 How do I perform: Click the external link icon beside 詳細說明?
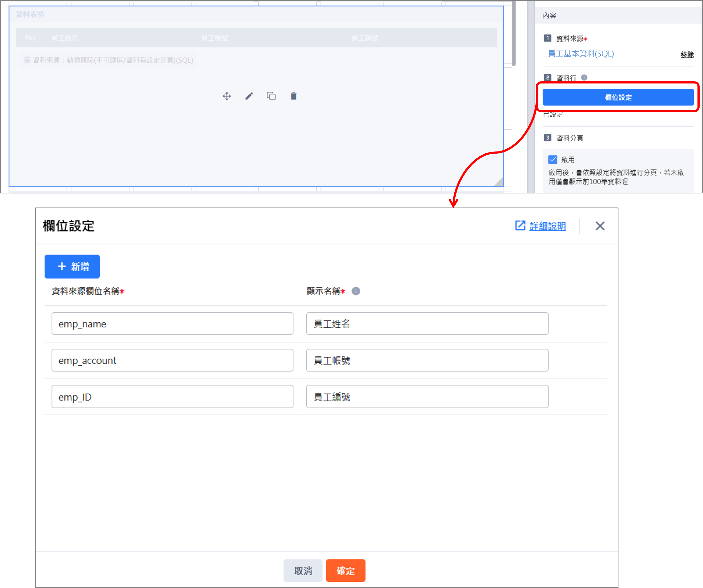520,226
